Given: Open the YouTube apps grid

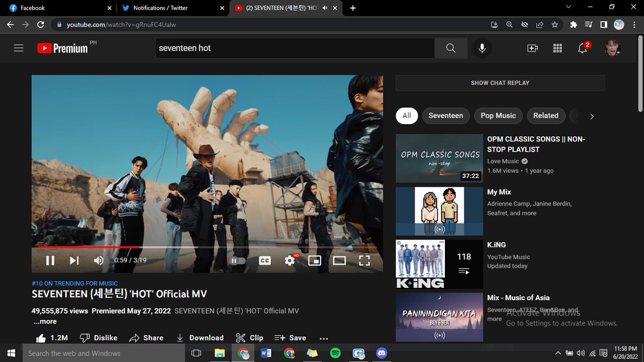Looking at the screenshot, I should click(557, 48).
